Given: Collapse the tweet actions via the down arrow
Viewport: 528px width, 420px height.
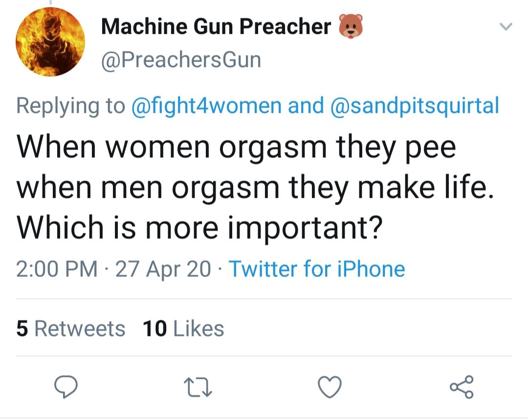Looking at the screenshot, I should click(x=506, y=28).
